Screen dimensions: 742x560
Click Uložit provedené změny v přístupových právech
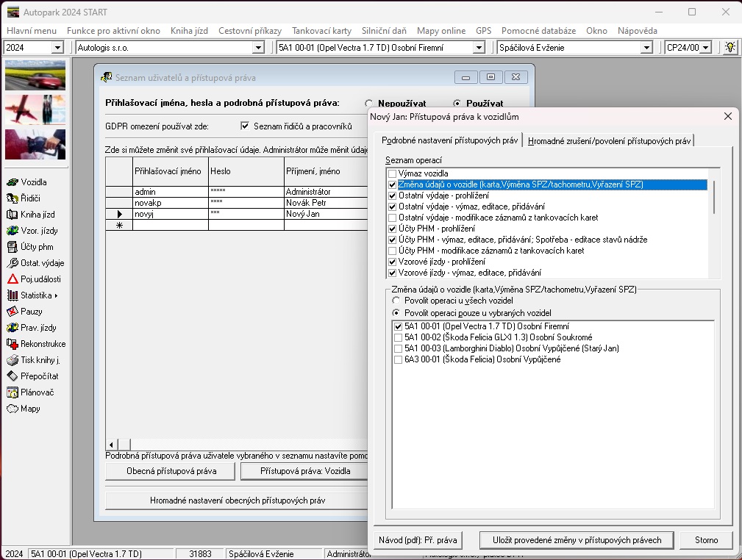[x=577, y=540]
